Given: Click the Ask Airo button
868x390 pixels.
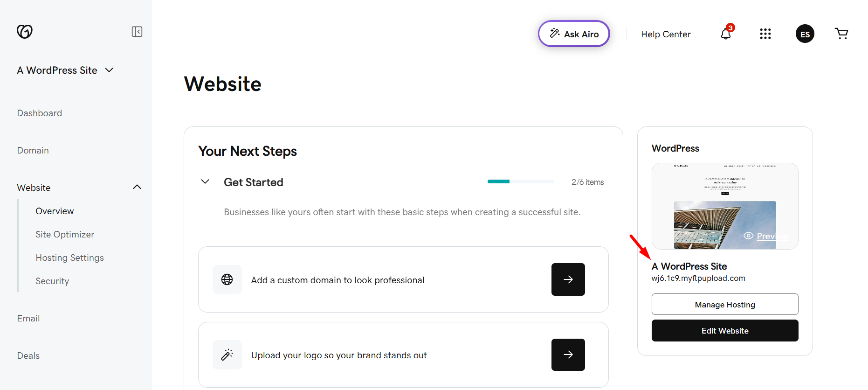Looking at the screenshot, I should pyautogui.click(x=574, y=34).
